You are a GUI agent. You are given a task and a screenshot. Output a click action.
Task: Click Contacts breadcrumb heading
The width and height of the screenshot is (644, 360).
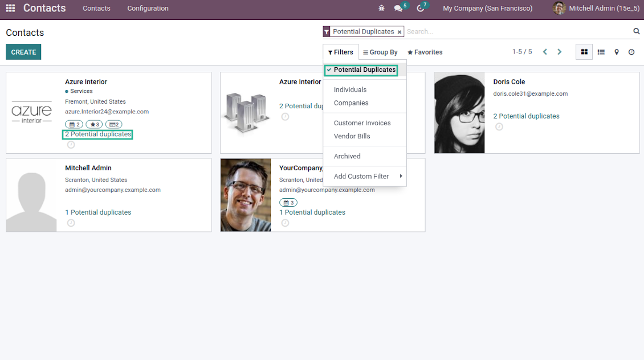click(x=25, y=32)
